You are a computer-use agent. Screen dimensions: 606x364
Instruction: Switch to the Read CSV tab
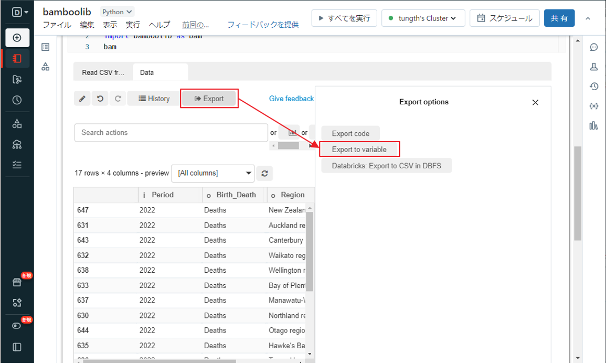[103, 72]
